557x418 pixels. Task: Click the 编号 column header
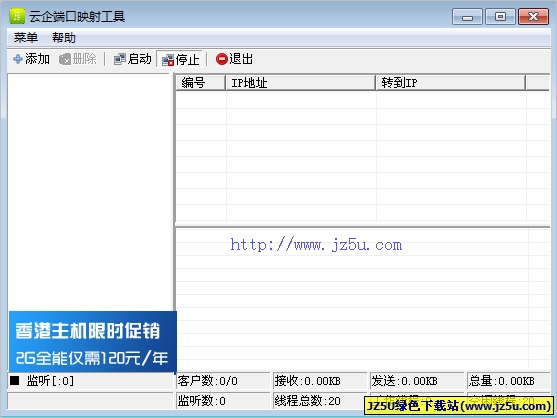201,83
